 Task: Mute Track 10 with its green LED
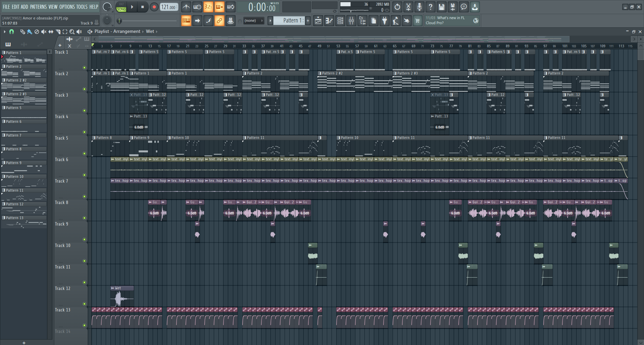click(x=84, y=261)
